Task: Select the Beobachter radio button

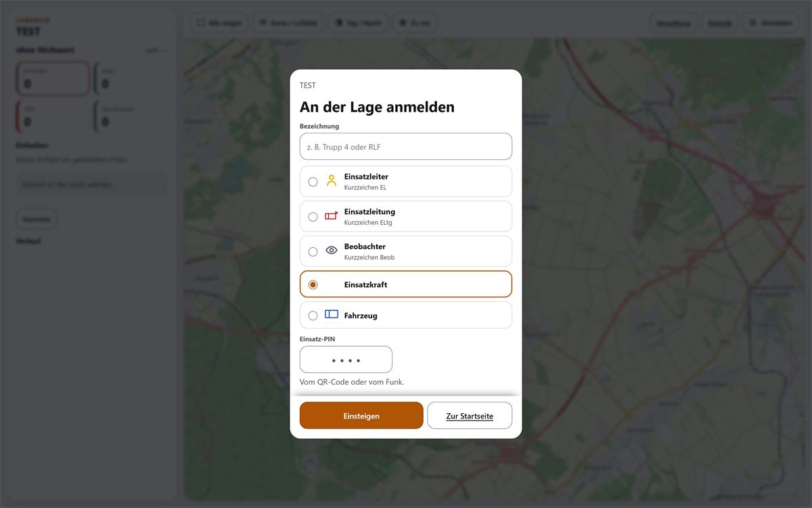Action: tap(313, 251)
